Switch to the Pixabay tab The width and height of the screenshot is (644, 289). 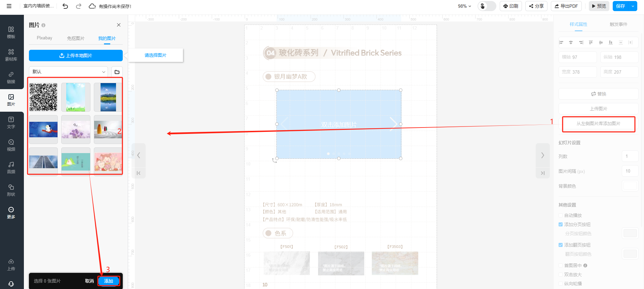[44, 38]
